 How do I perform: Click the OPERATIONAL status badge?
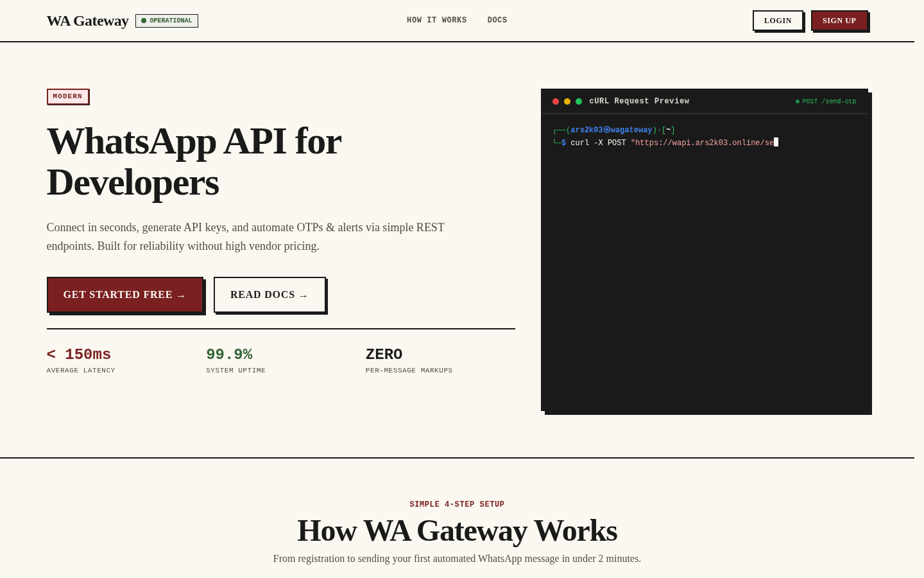(x=167, y=21)
